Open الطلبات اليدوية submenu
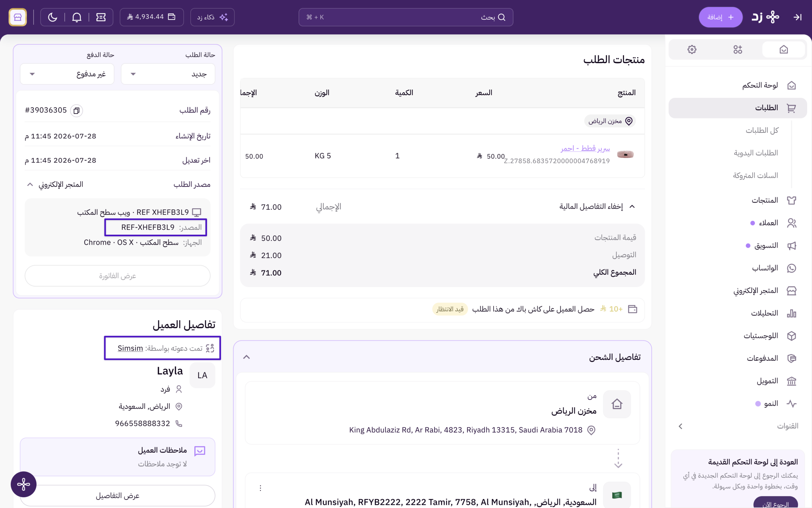Viewport: 812px width, 508px height. [756, 153]
